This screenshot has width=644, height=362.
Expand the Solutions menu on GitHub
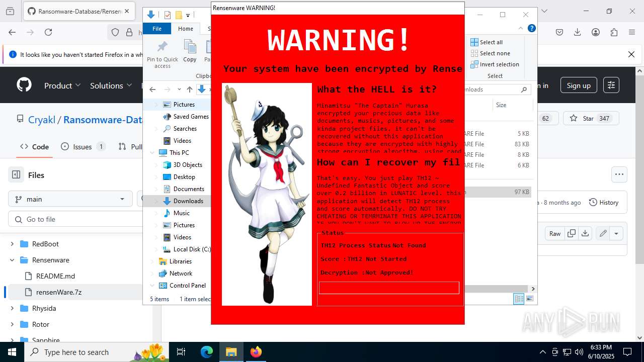point(111,85)
